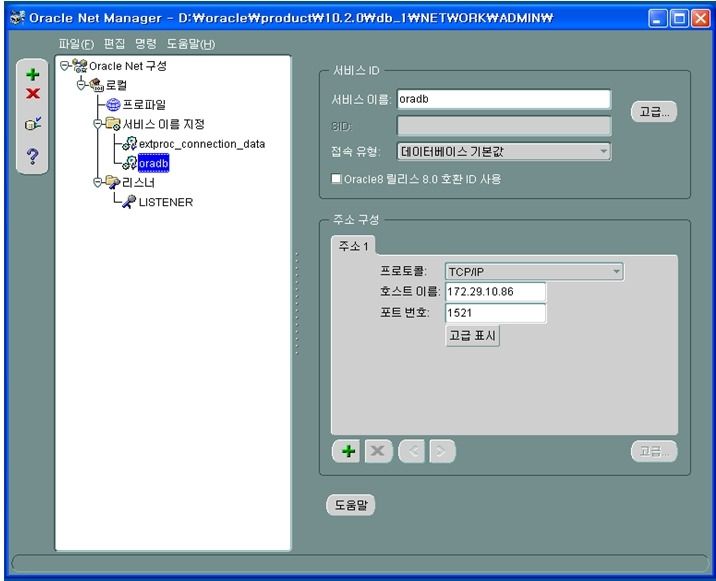This screenshot has height=581, width=716.
Task: Select the oradb tree item
Action: coord(153,163)
